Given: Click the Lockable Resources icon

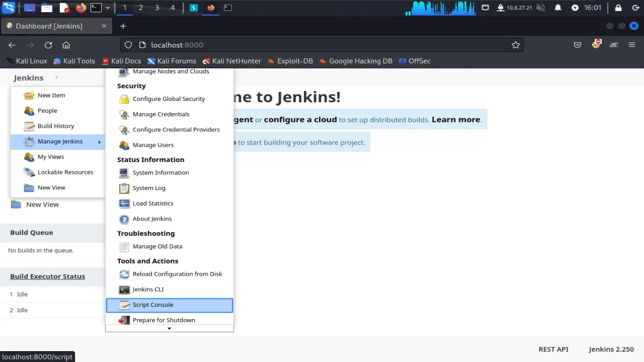Looking at the screenshot, I should (29, 173).
